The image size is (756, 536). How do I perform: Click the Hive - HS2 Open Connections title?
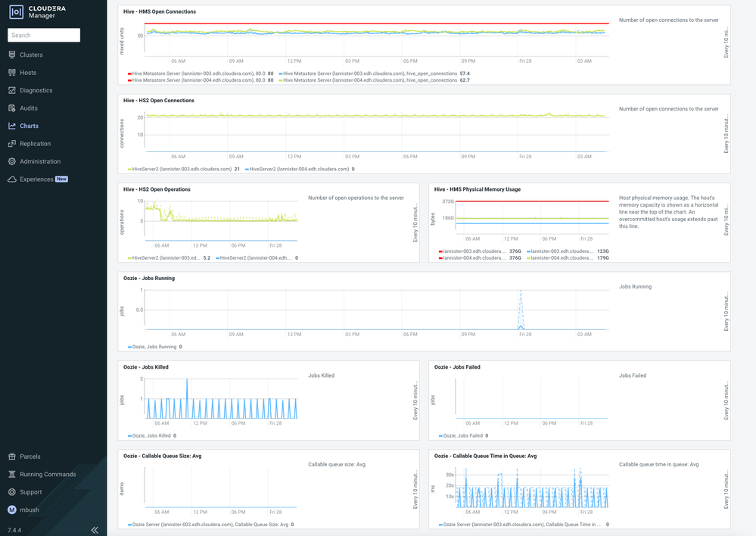pyautogui.click(x=159, y=101)
